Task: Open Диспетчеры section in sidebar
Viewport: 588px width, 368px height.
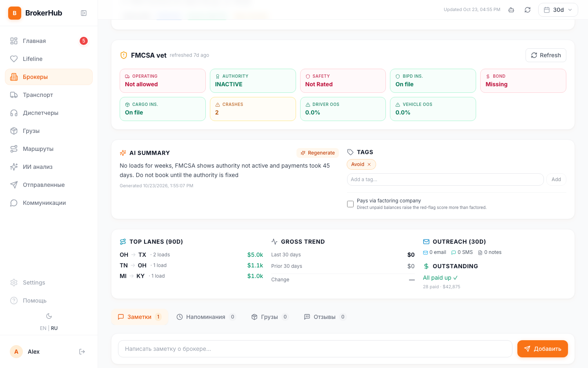Action: [x=49, y=113]
